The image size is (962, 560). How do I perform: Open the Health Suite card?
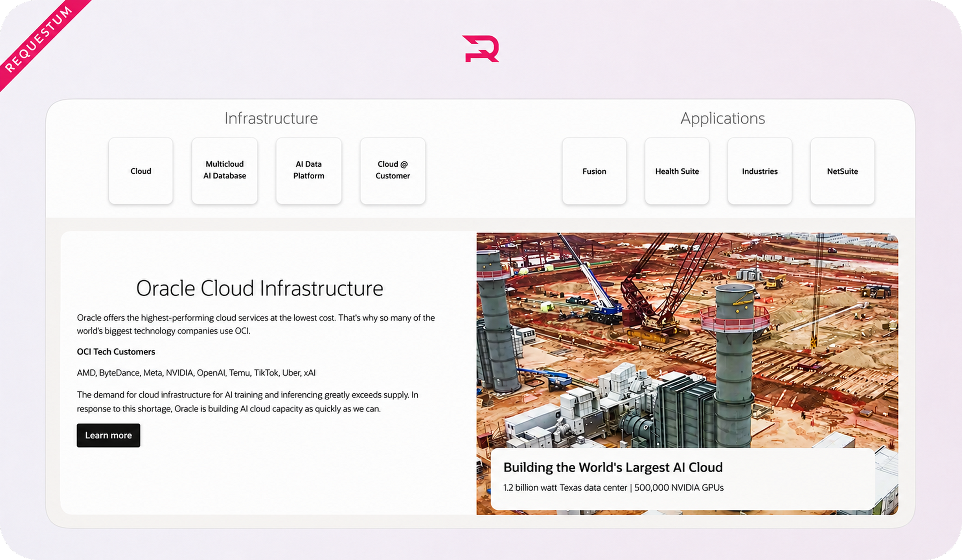(x=677, y=171)
